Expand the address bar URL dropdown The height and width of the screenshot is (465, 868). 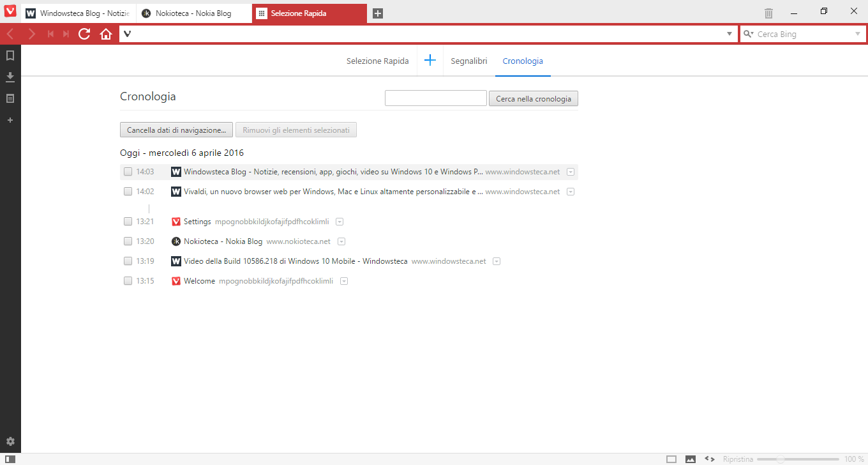point(730,34)
